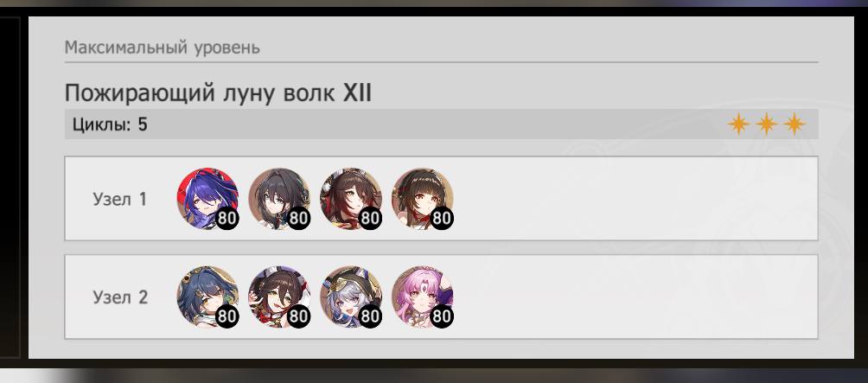Click the Циклы: 5 bar
Viewport: 868px width, 383px height.
click(441, 124)
